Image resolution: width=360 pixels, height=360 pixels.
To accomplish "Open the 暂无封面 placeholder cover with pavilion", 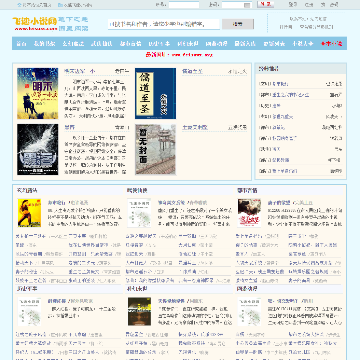I will click(155, 150).
